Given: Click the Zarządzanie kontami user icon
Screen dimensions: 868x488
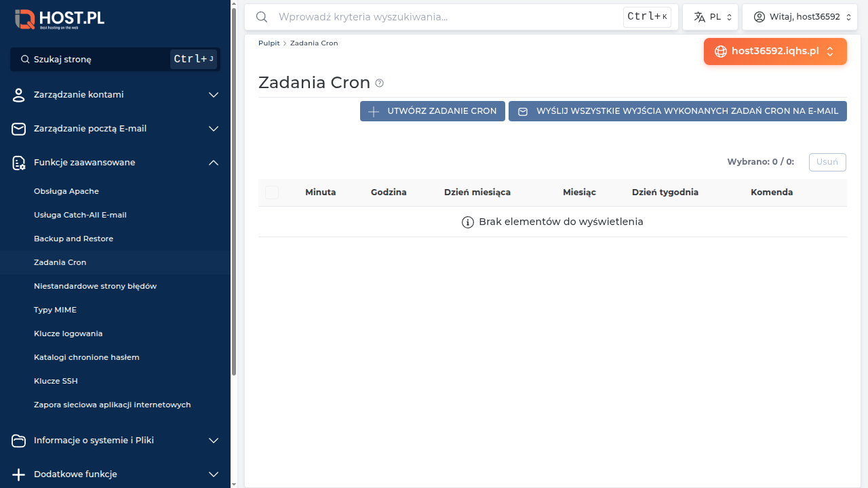Looking at the screenshot, I should pyautogui.click(x=19, y=95).
